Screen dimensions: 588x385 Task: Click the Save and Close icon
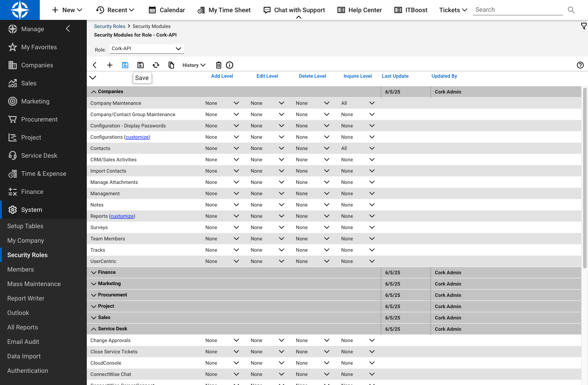pos(141,65)
